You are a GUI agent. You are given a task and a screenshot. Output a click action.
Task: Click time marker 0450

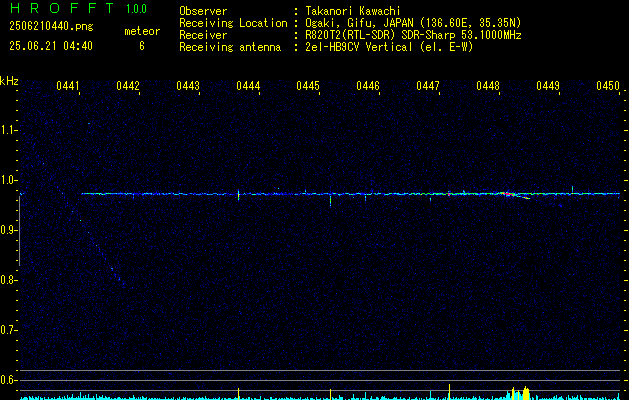coord(608,86)
